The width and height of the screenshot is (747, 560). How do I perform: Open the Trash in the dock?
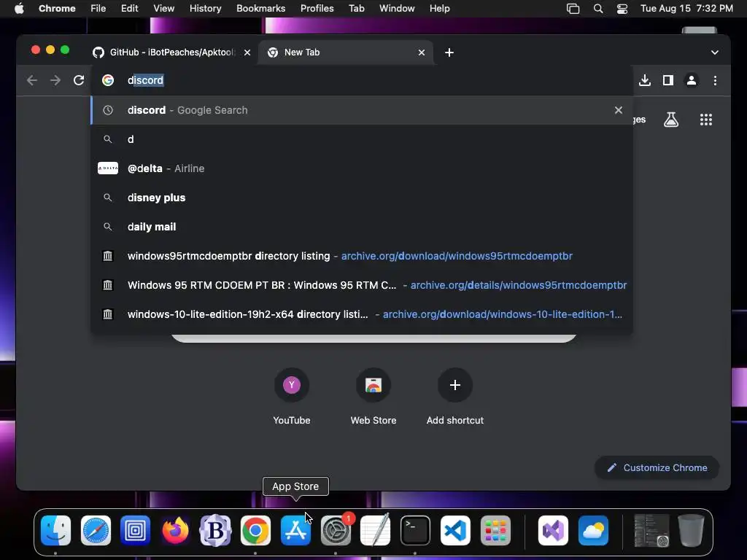[691, 530]
